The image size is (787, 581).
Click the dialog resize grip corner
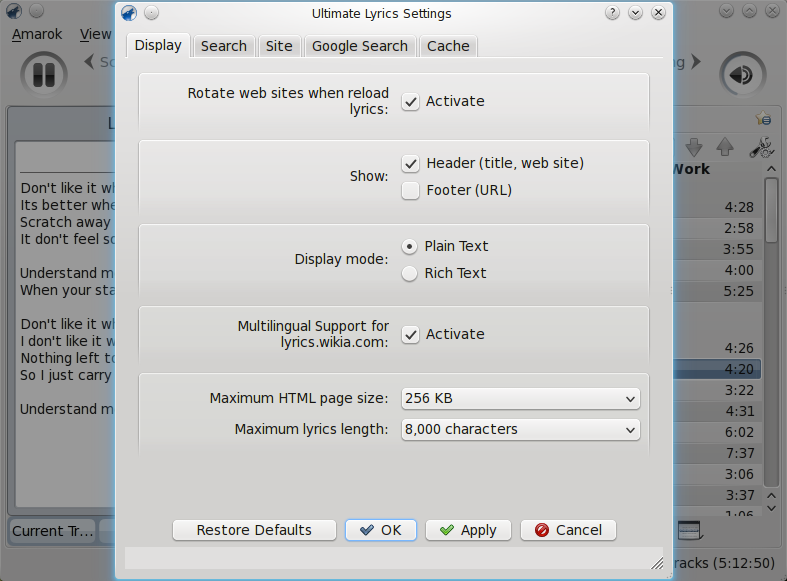click(657, 563)
